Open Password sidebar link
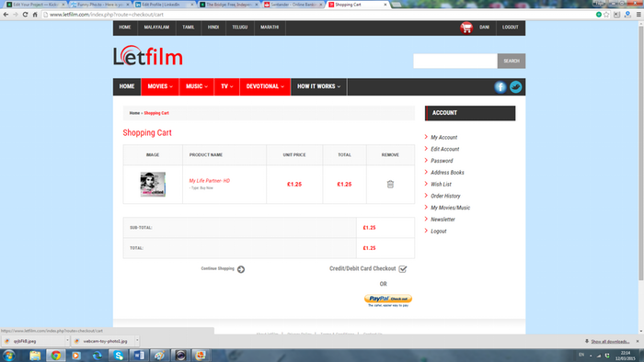This screenshot has height=362, width=644. 442,161
